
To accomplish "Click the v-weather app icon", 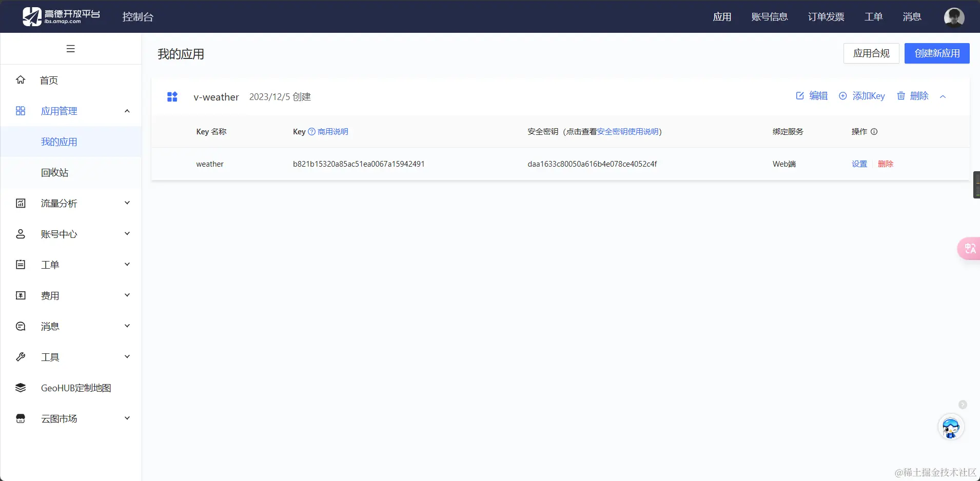I will pos(172,97).
